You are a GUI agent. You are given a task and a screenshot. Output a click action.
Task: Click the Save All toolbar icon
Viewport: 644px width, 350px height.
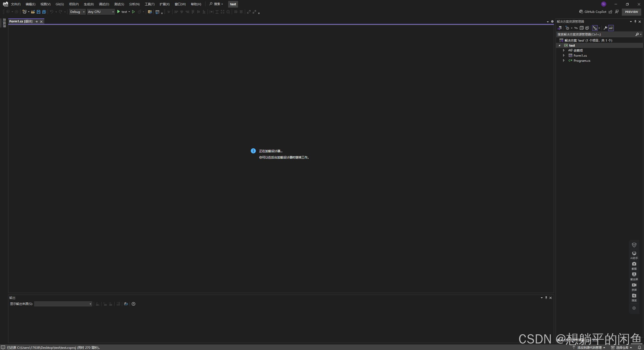coord(44,12)
